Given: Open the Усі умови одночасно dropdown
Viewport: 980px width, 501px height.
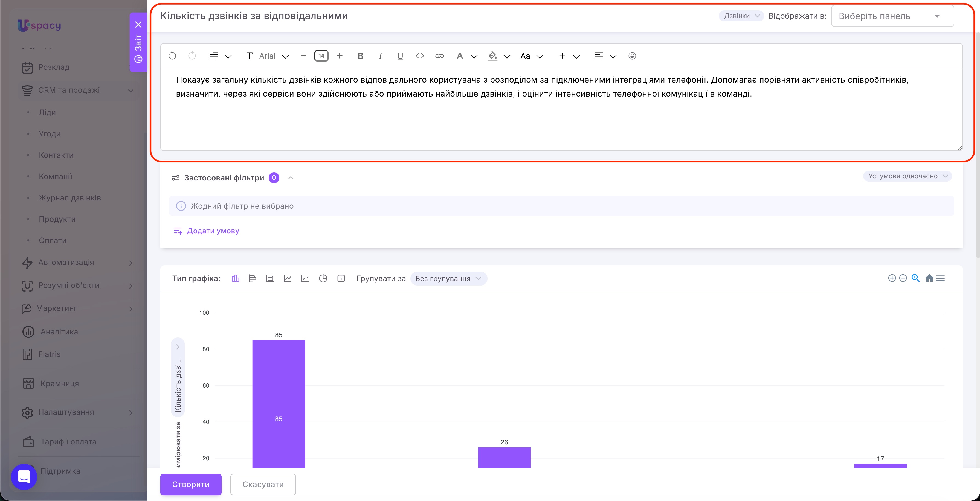Looking at the screenshot, I should coord(907,176).
